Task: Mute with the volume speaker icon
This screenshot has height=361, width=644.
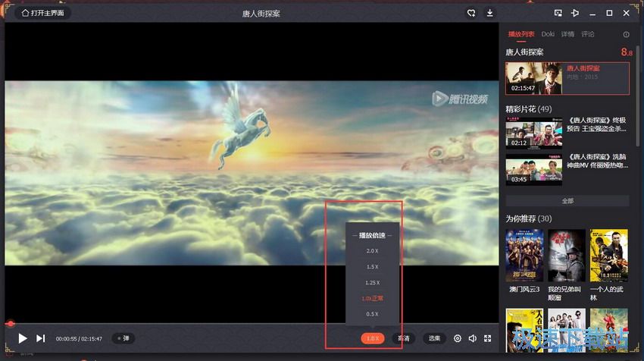Action: click(472, 338)
